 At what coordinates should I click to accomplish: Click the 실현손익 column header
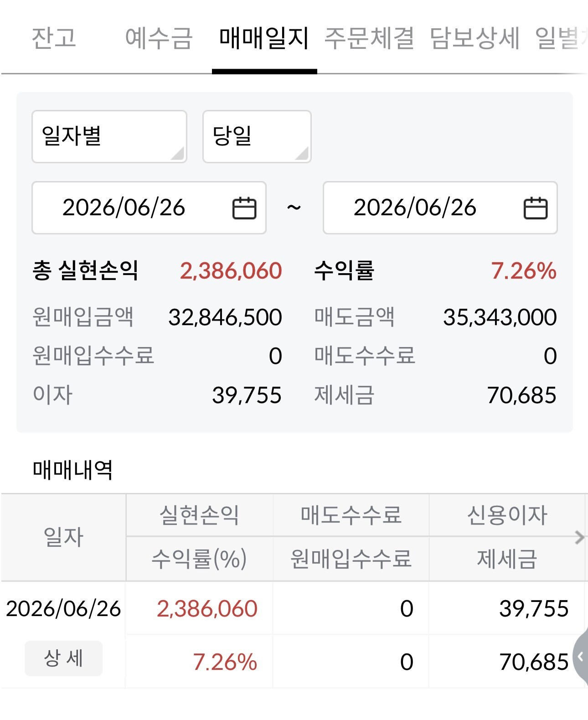pyautogui.click(x=199, y=515)
